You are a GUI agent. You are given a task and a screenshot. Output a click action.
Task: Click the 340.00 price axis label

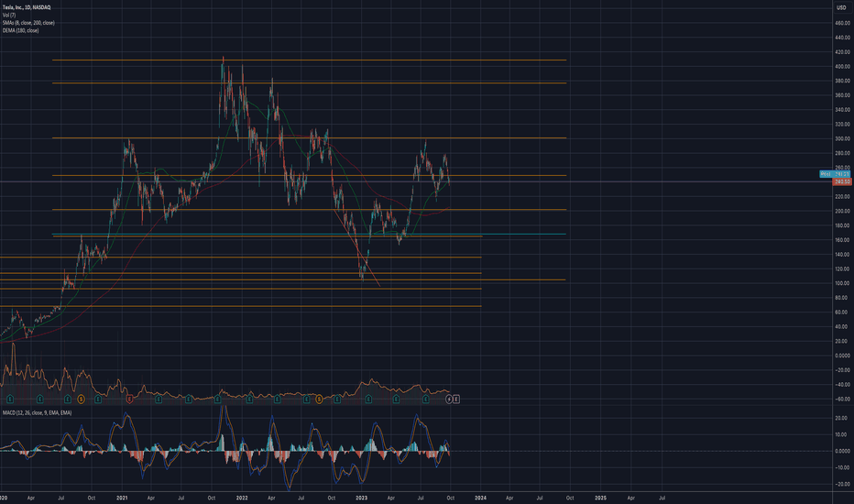point(843,110)
